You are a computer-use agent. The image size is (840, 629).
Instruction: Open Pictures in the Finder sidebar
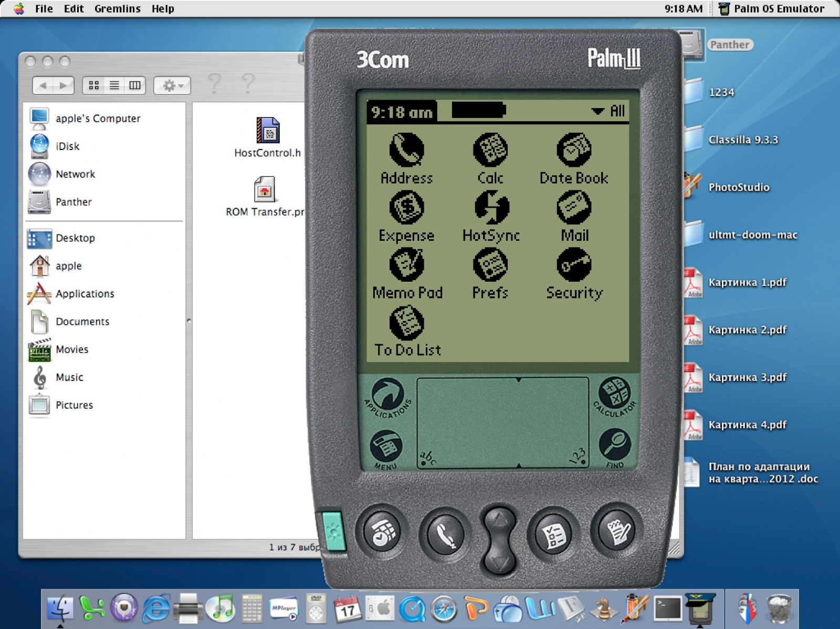tap(60, 405)
